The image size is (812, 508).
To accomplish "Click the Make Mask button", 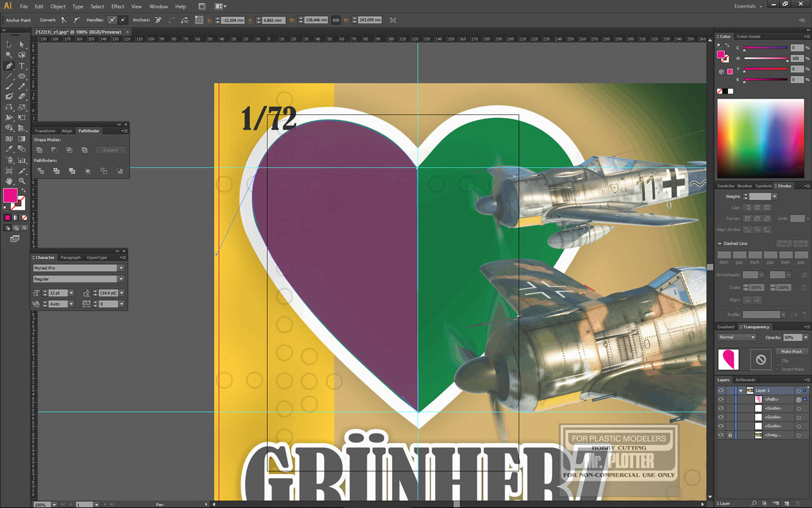I will tap(792, 351).
